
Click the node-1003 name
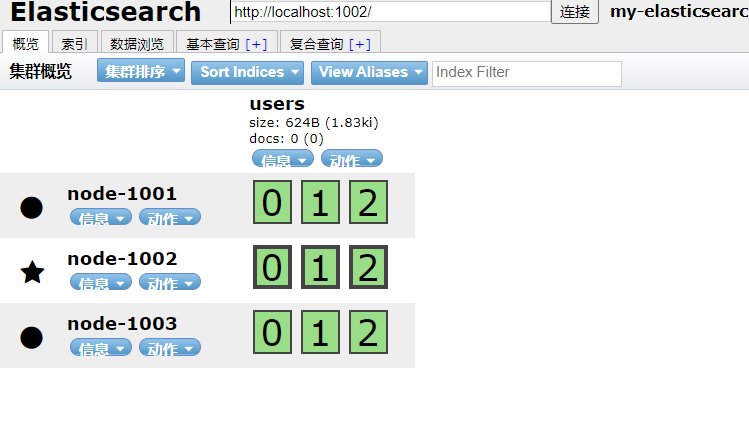[122, 323]
